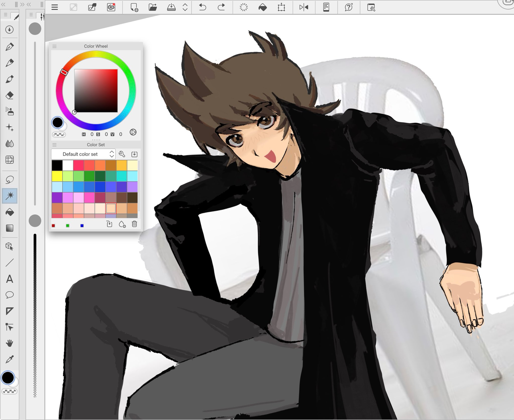The width and height of the screenshot is (514, 420).
Task: Open color set wrench settings
Action: pyautogui.click(x=122, y=154)
